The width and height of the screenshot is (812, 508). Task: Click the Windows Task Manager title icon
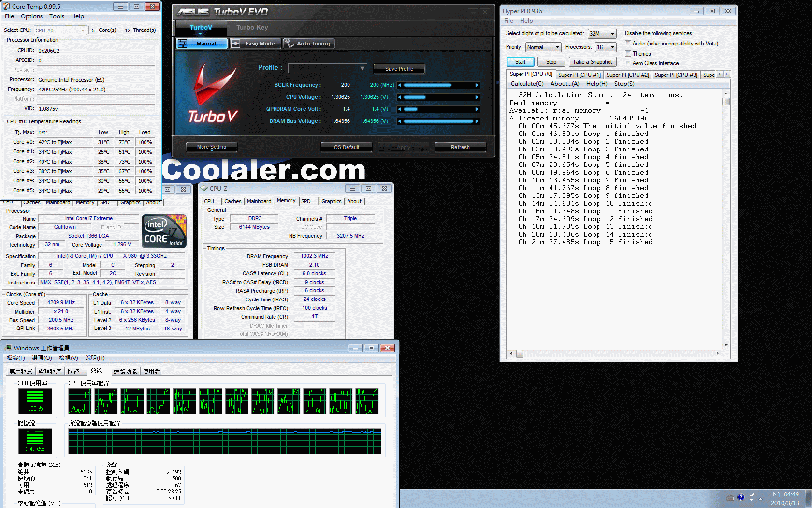point(8,348)
